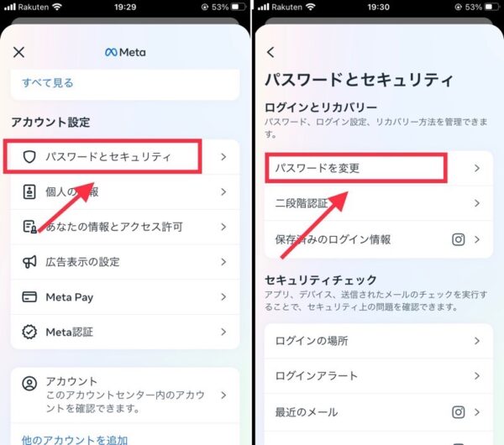The image size is (504, 445).
Task: Tap the profile circle icon beside アカウント
Action: click(x=29, y=384)
